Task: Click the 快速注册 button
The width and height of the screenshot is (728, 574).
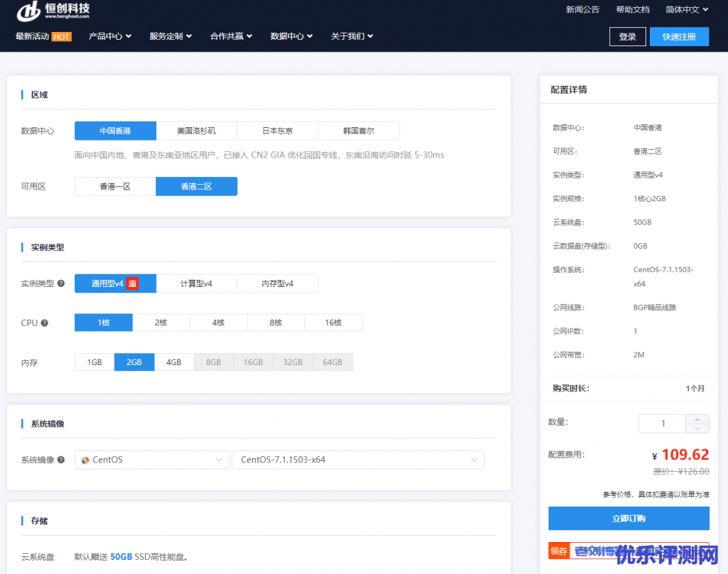Action: coord(678,37)
